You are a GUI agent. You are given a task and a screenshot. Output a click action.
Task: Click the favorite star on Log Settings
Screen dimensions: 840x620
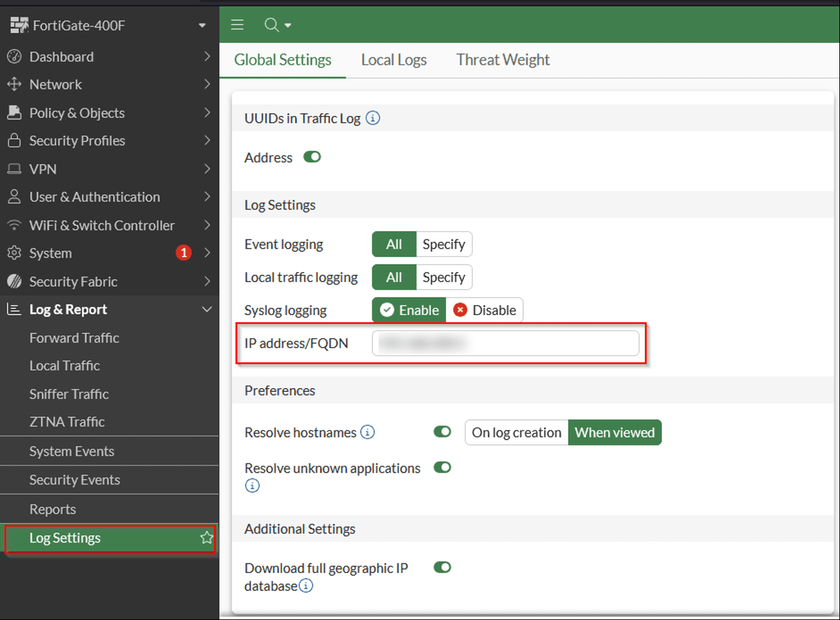pyautogui.click(x=206, y=538)
